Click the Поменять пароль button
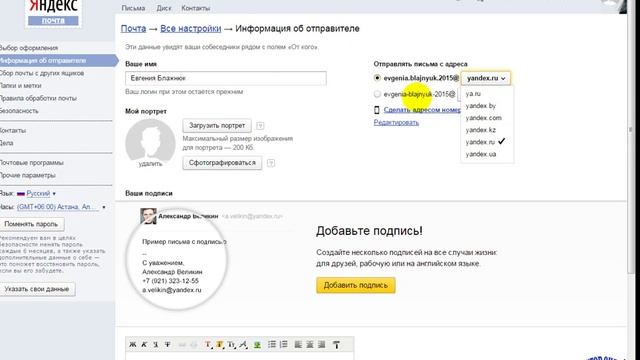 pos(31,224)
